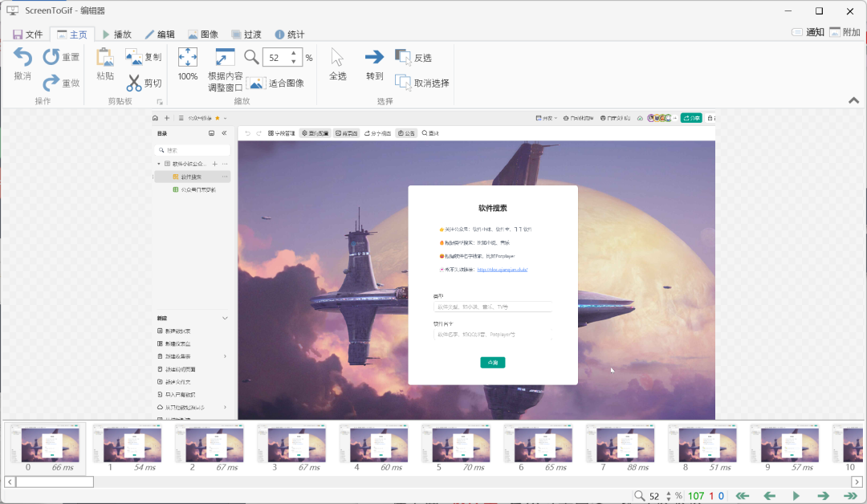
Task: Decrease the ribbon zoom value stepper
Action: point(294,61)
